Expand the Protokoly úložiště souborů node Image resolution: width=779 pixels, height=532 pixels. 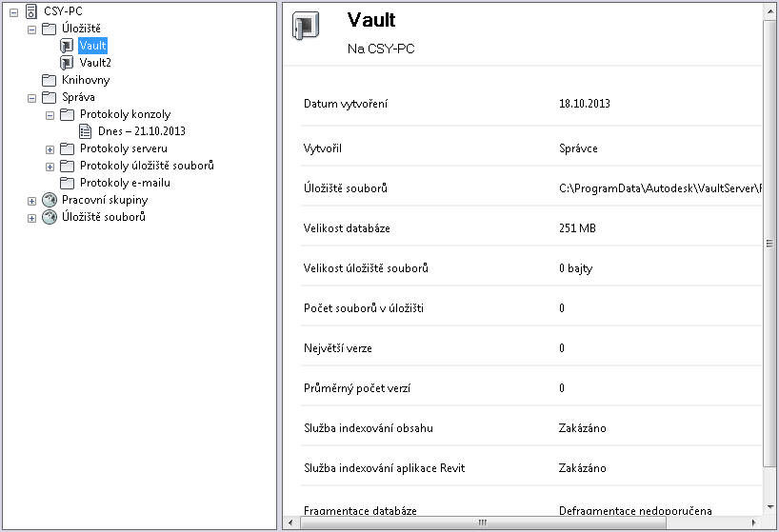click(50, 166)
